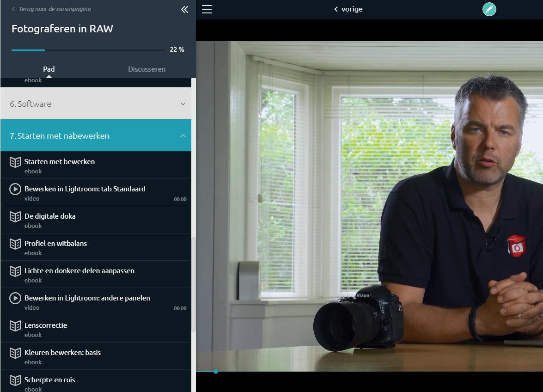Click ebook icon beside Starten met bewerken
Screen dimensions: 543x392
[x=15, y=162]
